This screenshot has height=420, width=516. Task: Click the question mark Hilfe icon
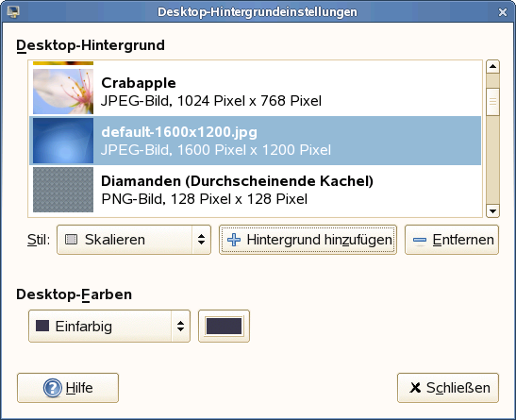(53, 388)
